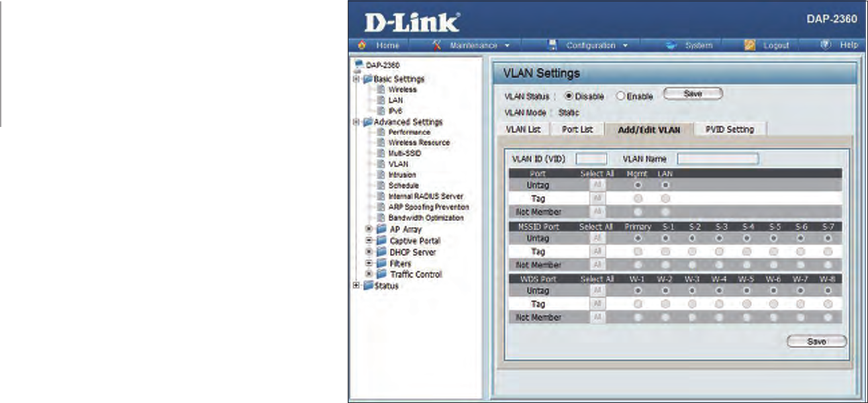Switch to the VLAN List tab
This screenshot has height=403, width=868.
523,129
